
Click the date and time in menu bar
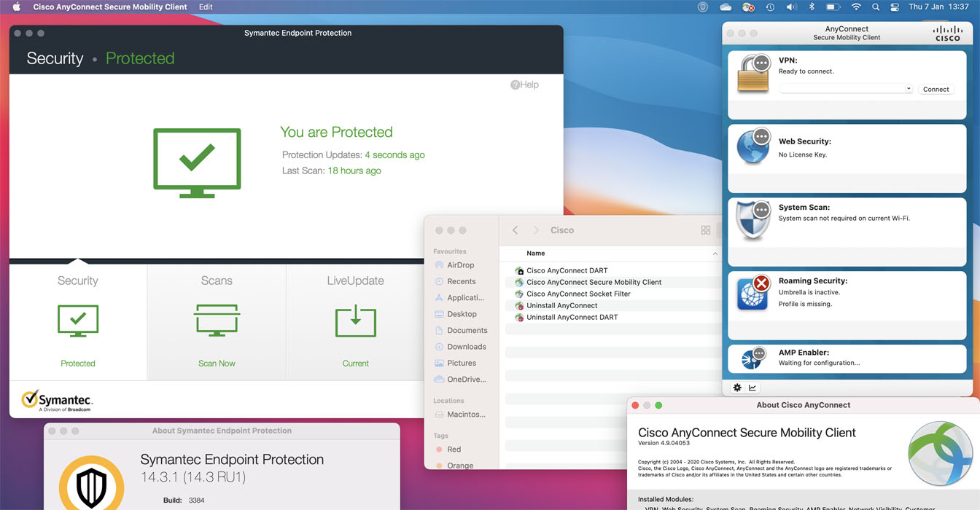[938, 7]
